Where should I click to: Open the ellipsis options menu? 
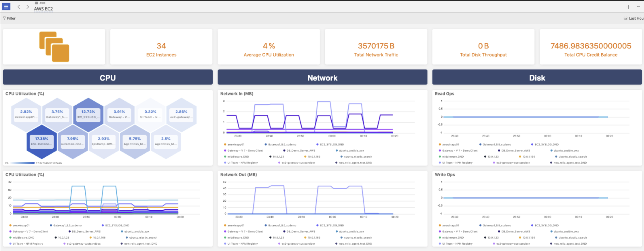[x=638, y=7]
